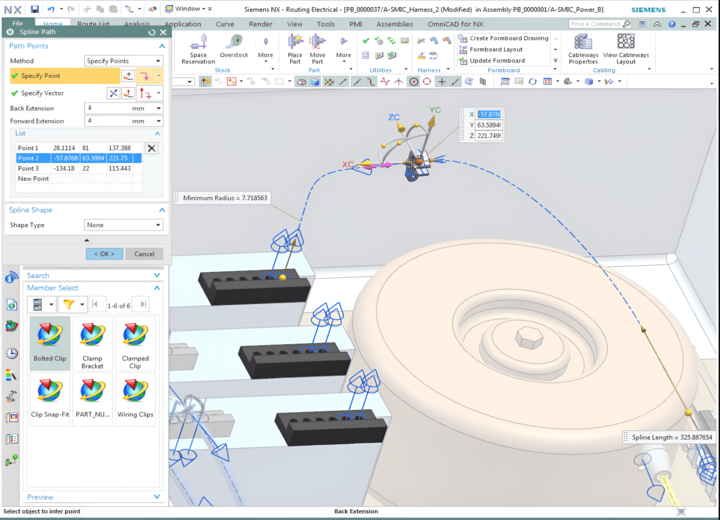Open the Render tab
Screen dimensions: 720x520
[260, 24]
